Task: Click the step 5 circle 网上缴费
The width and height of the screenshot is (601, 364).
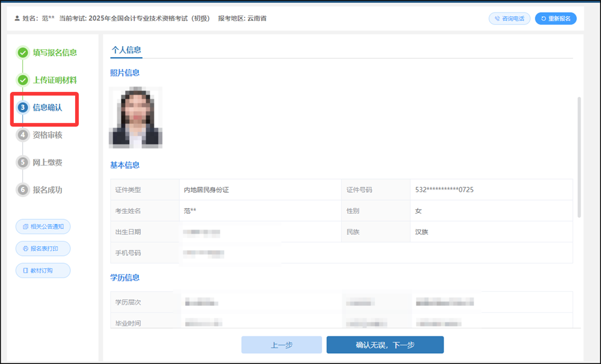Action: pos(23,162)
